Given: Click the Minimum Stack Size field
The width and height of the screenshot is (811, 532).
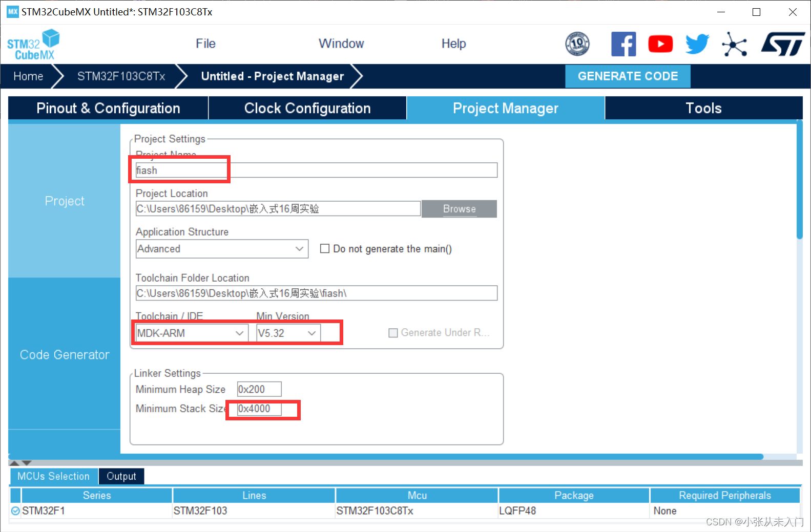Looking at the screenshot, I should tap(259, 409).
